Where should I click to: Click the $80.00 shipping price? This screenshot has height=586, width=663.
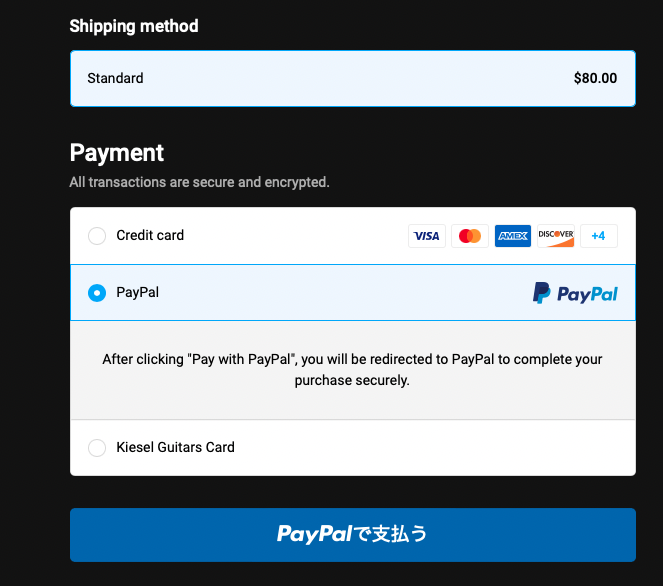595,78
